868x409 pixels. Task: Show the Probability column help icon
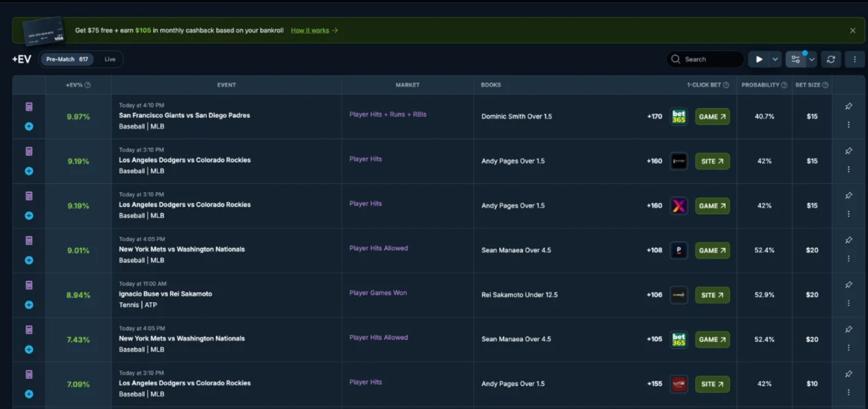point(784,85)
